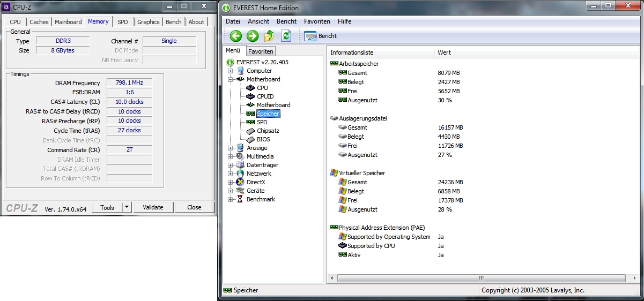Select the Arbeitsspeicher section heading
This screenshot has width=644, height=301.
359,64
